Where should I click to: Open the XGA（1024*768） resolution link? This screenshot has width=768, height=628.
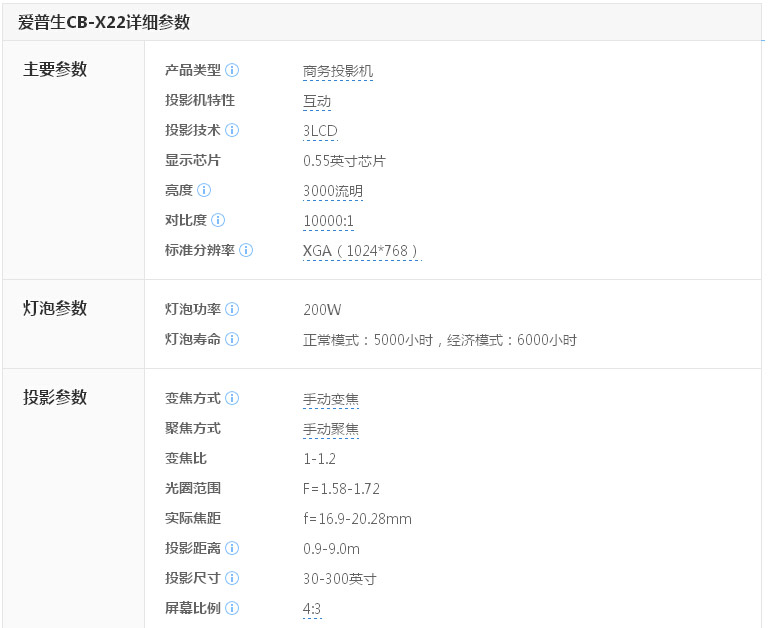362,251
